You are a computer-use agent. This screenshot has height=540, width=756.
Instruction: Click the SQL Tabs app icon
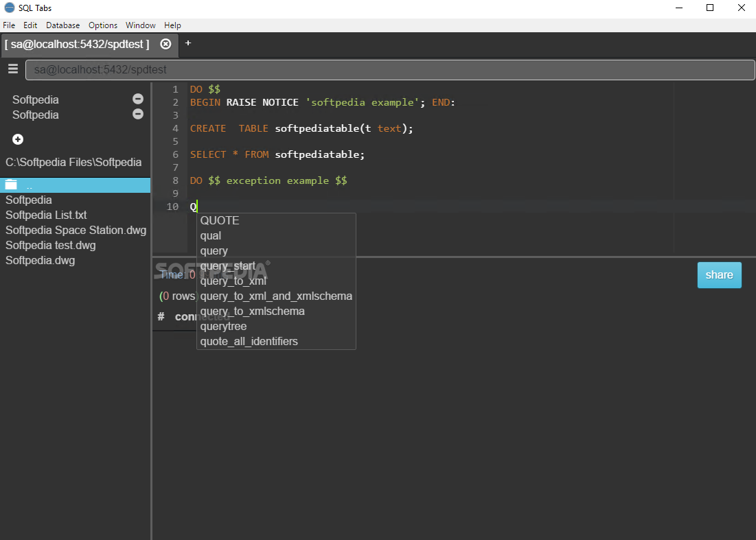click(9, 8)
